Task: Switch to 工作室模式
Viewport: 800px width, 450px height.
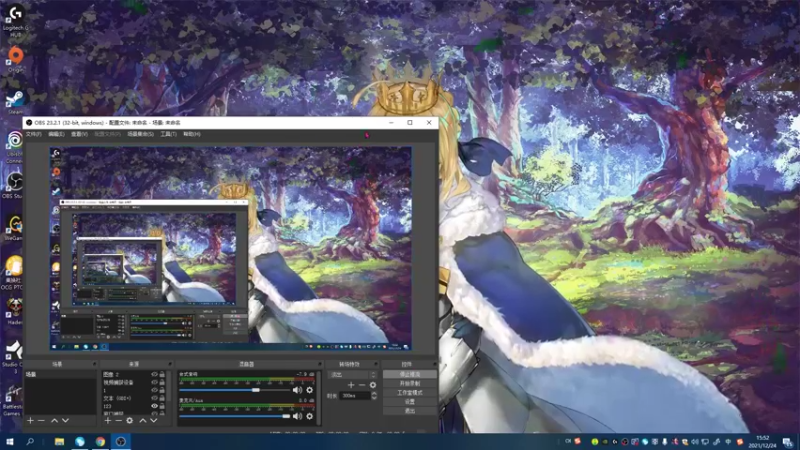Action: (410, 393)
